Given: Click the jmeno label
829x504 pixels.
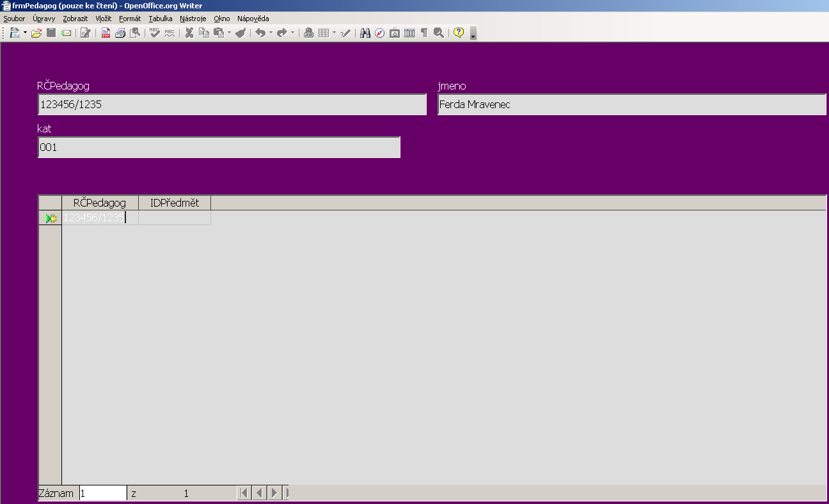Looking at the screenshot, I should click(x=452, y=86).
